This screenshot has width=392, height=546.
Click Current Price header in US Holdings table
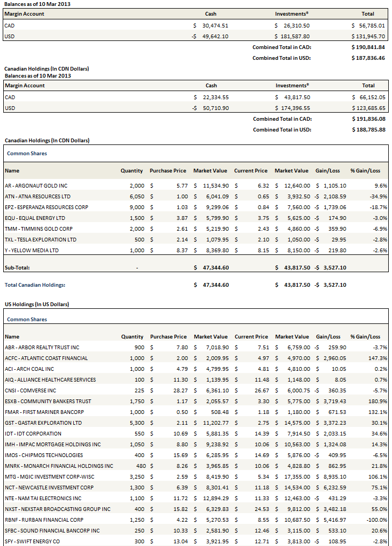(x=251, y=337)
